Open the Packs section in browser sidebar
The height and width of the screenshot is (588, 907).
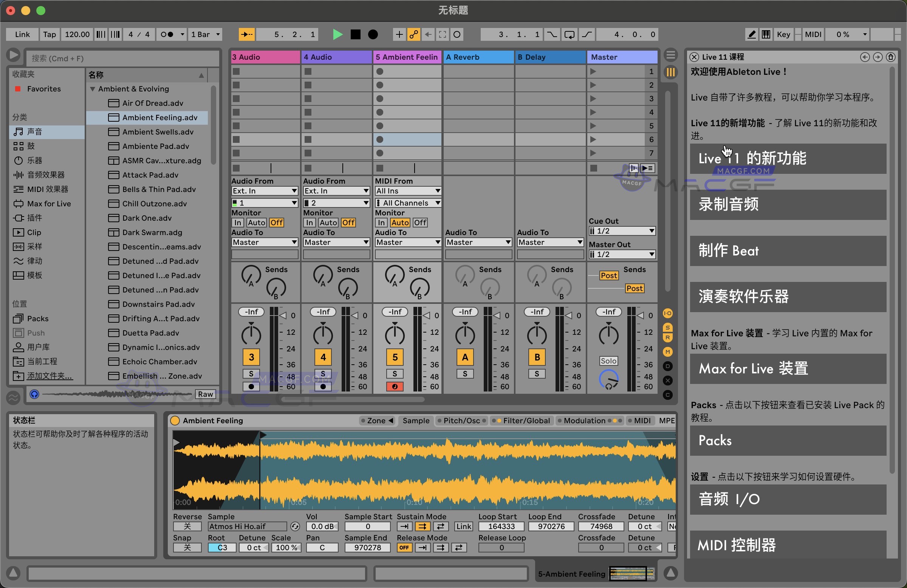click(x=37, y=318)
